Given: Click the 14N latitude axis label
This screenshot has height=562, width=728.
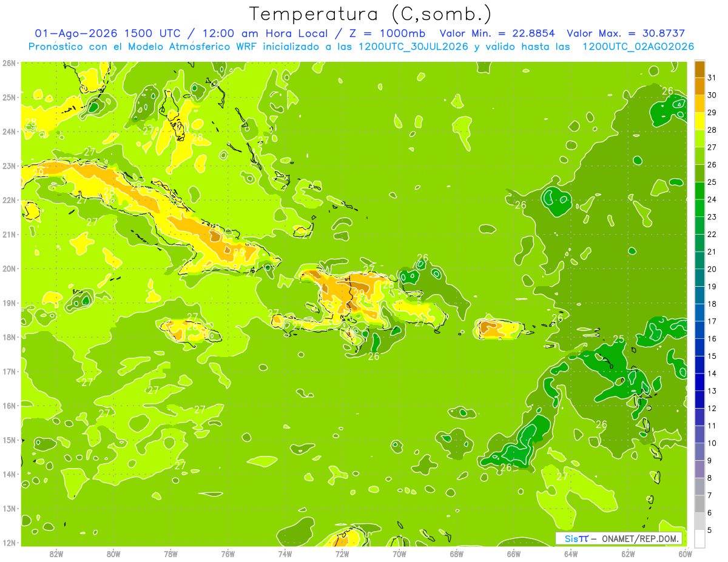Looking at the screenshot, I should tap(8, 474).
